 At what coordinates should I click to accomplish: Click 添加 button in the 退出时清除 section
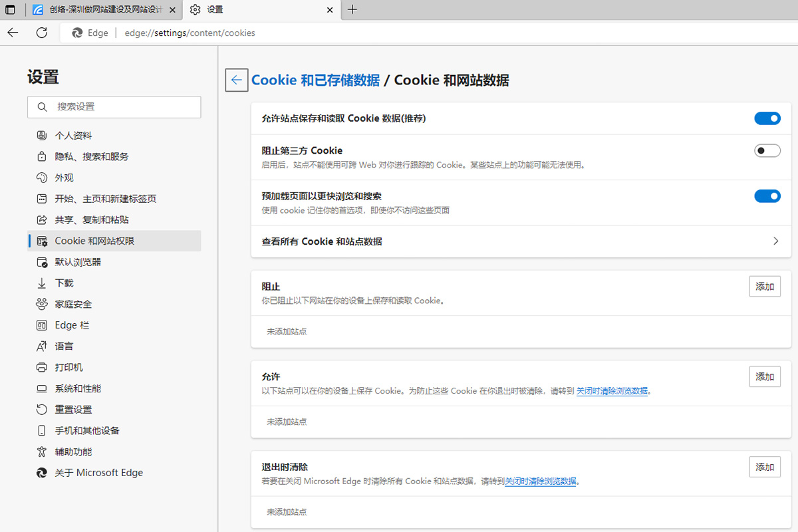click(x=764, y=467)
